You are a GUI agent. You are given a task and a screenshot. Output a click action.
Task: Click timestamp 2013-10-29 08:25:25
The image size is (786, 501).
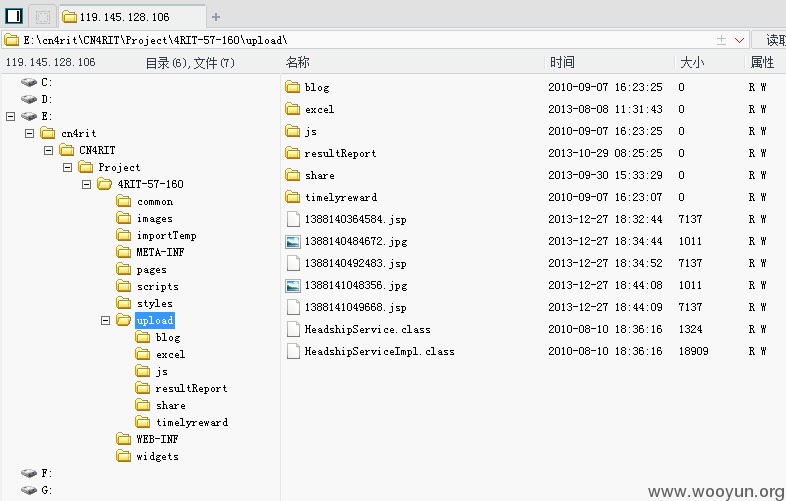tap(605, 153)
